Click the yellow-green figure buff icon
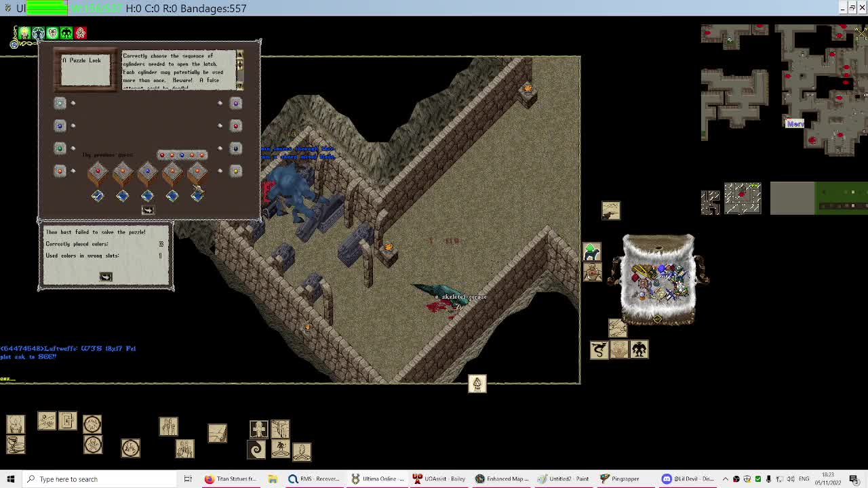 tap(24, 33)
